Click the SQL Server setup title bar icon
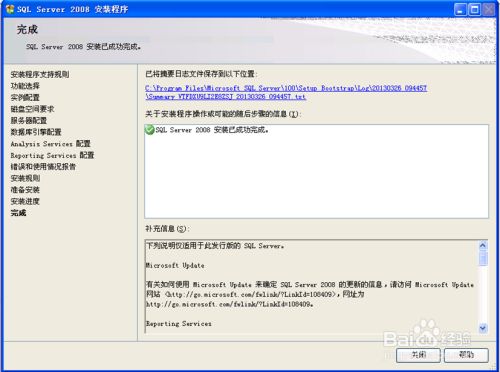Image resolution: width=500 pixels, height=372 pixels. point(10,9)
